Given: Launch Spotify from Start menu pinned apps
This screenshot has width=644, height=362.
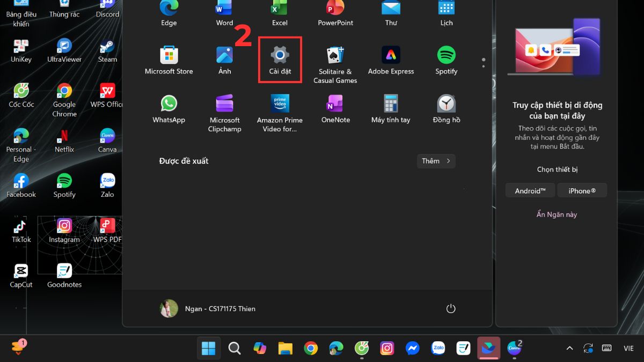Looking at the screenshot, I should click(447, 60).
